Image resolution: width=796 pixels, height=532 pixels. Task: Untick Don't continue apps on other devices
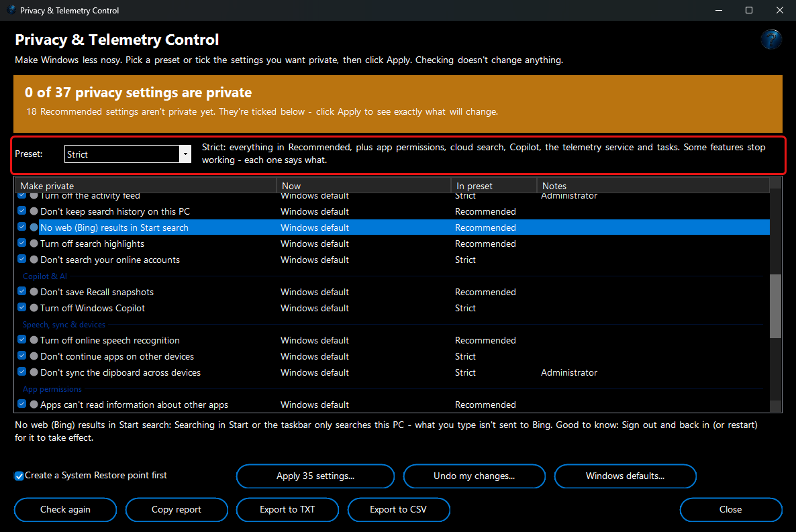pos(22,356)
